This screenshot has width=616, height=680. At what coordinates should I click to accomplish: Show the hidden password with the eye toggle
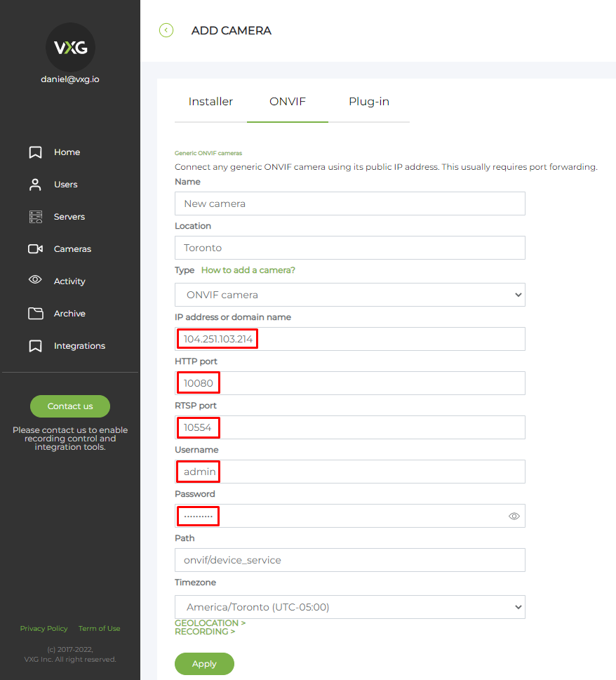(514, 516)
